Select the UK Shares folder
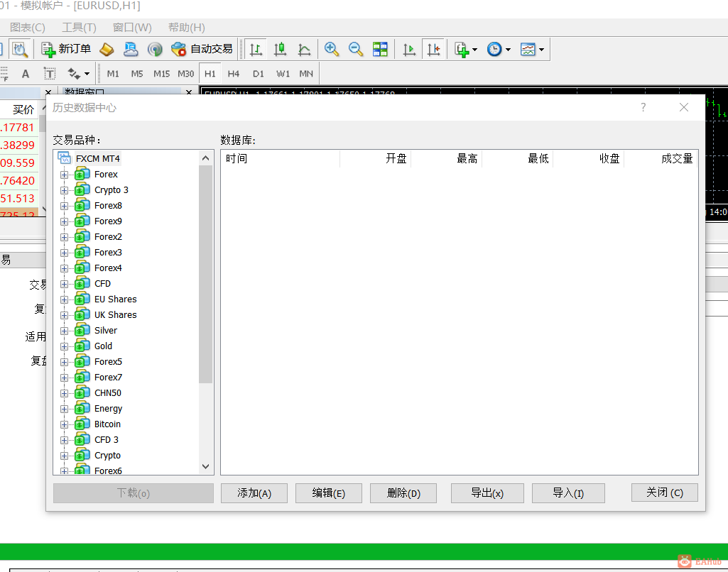728x572 pixels. tap(116, 314)
